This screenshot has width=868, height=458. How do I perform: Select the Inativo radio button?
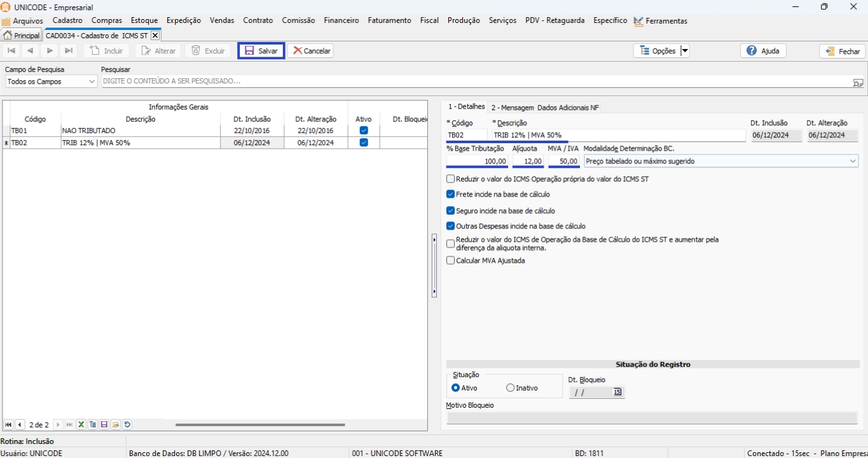pos(510,388)
